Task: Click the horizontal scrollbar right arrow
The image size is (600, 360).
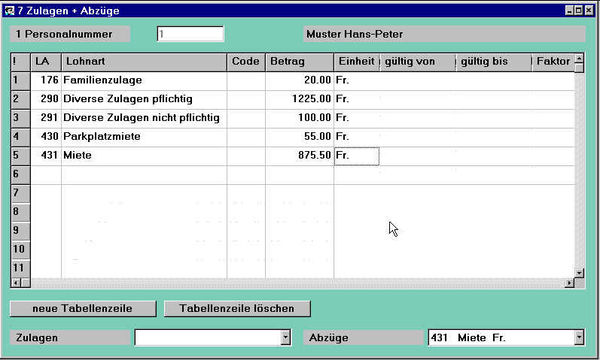Action: (570, 283)
